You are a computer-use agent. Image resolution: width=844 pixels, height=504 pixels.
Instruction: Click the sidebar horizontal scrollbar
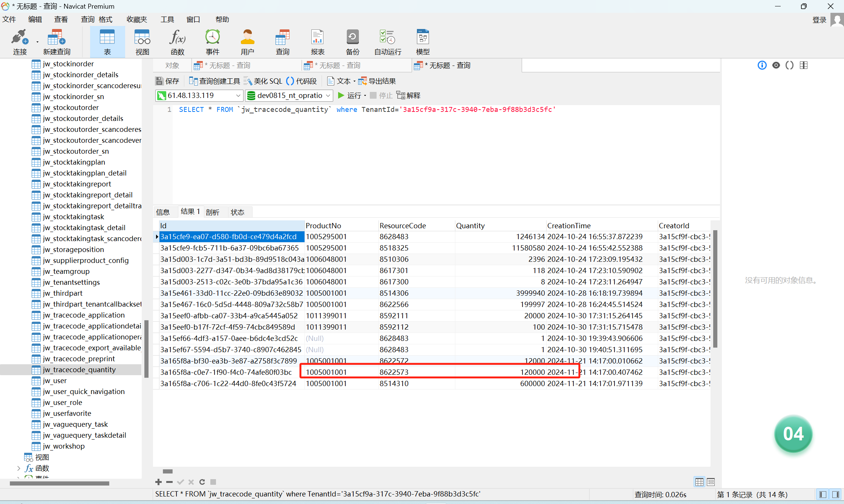click(60, 483)
